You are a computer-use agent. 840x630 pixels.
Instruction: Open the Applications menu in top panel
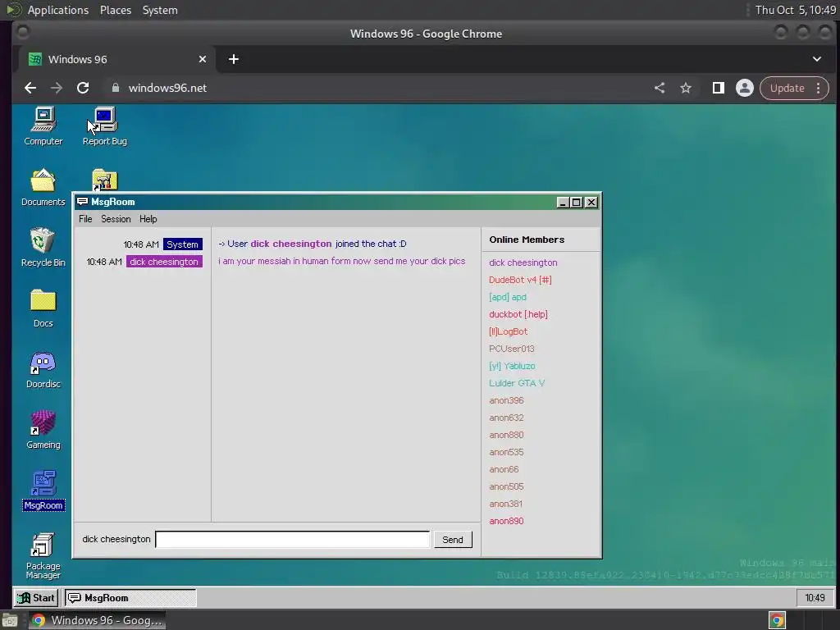pyautogui.click(x=58, y=10)
